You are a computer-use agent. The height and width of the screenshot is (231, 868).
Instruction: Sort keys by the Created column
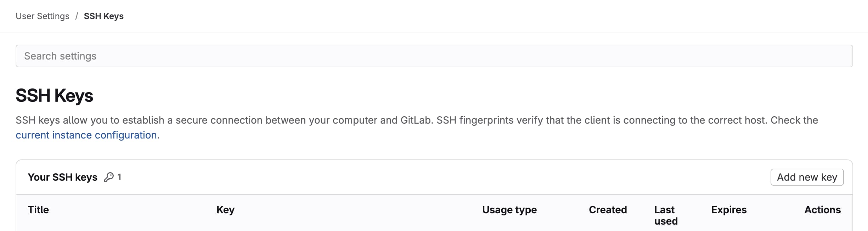pyautogui.click(x=608, y=210)
